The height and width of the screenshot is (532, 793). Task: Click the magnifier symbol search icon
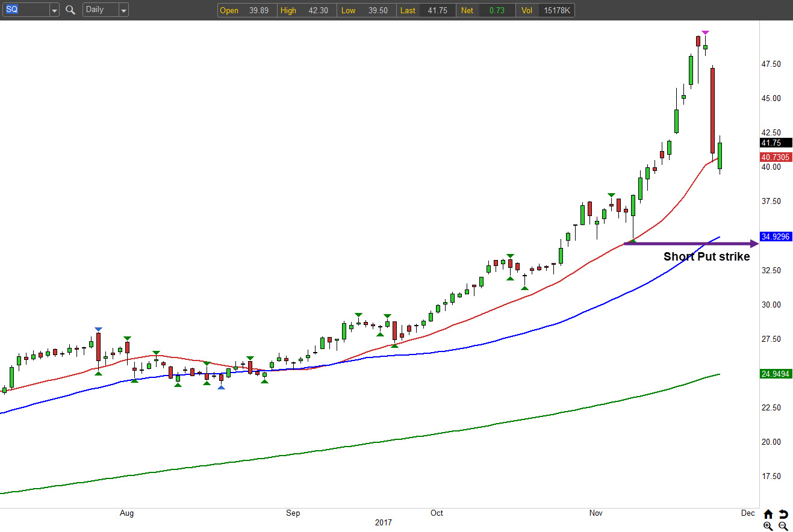[70, 10]
